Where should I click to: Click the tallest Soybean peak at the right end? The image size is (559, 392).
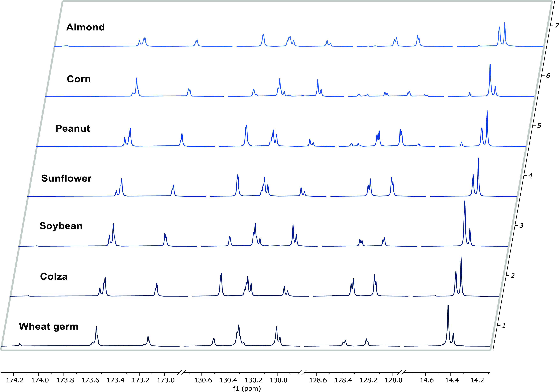pyautogui.click(x=465, y=223)
